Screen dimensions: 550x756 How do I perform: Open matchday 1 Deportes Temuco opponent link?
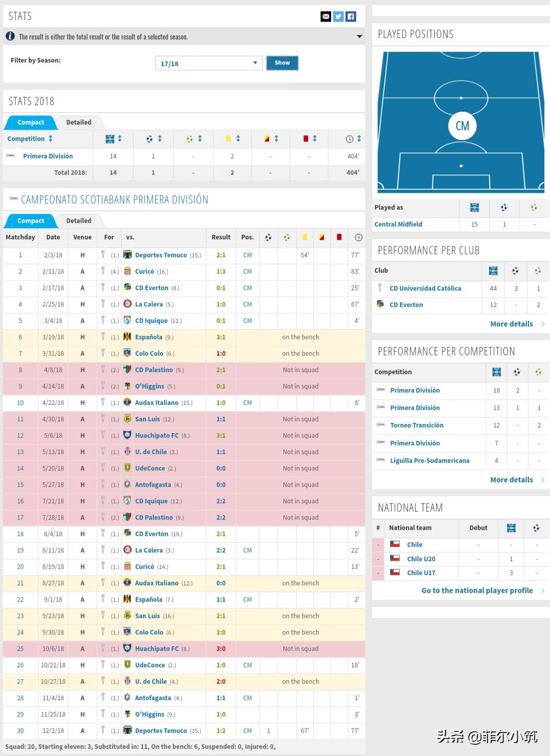[161, 255]
